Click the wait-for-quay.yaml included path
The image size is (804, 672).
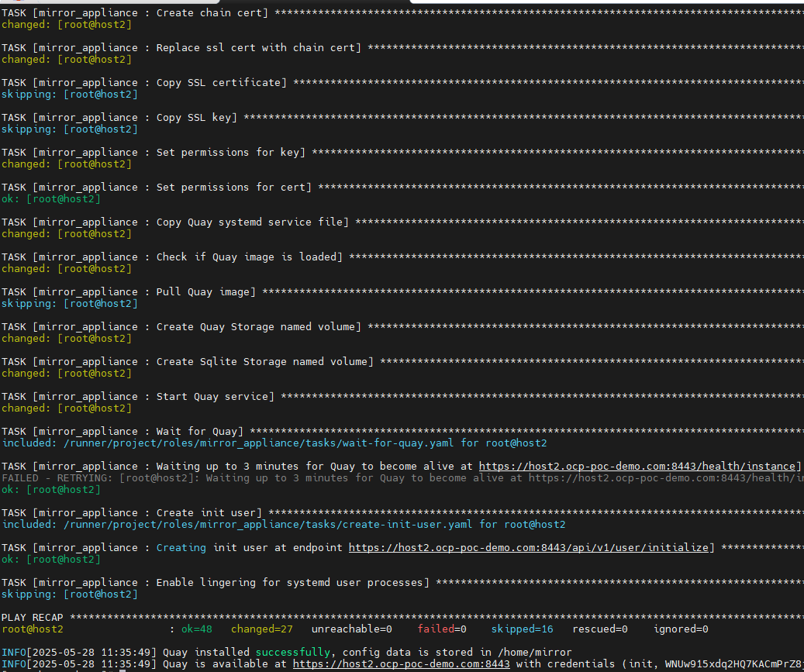pos(258,443)
